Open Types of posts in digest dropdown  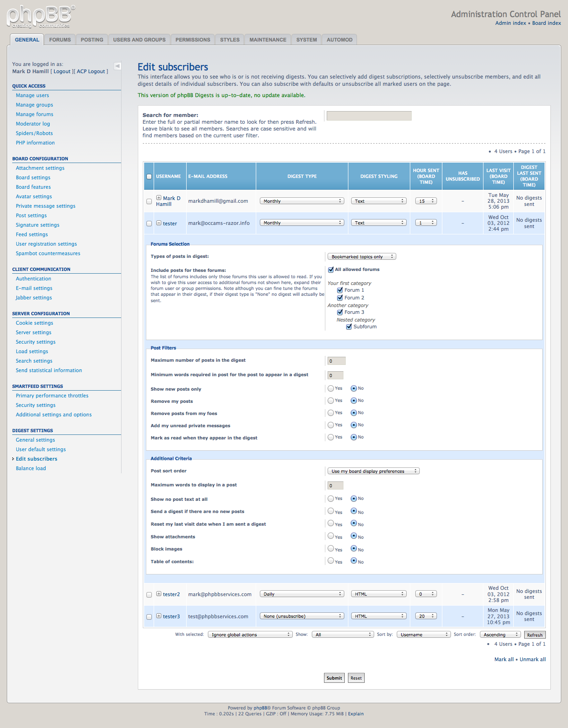coord(361,257)
